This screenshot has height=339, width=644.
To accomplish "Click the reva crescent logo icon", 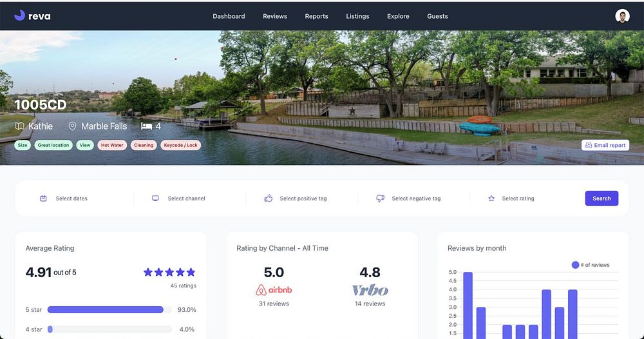I will [19, 15].
